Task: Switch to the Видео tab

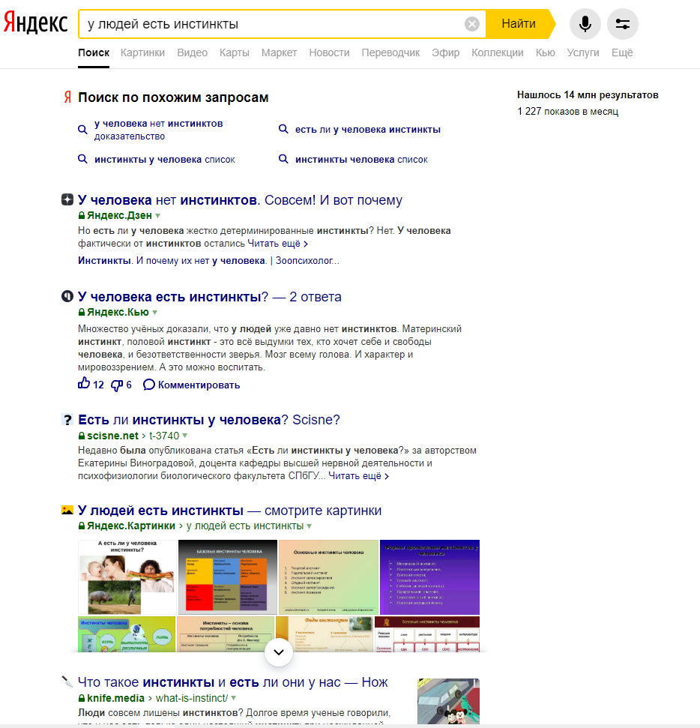Action: (192, 52)
